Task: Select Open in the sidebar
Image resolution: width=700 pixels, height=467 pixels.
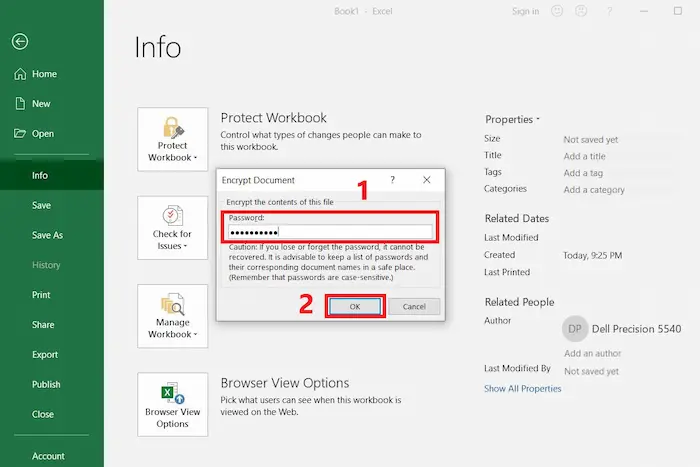Action: point(52,133)
